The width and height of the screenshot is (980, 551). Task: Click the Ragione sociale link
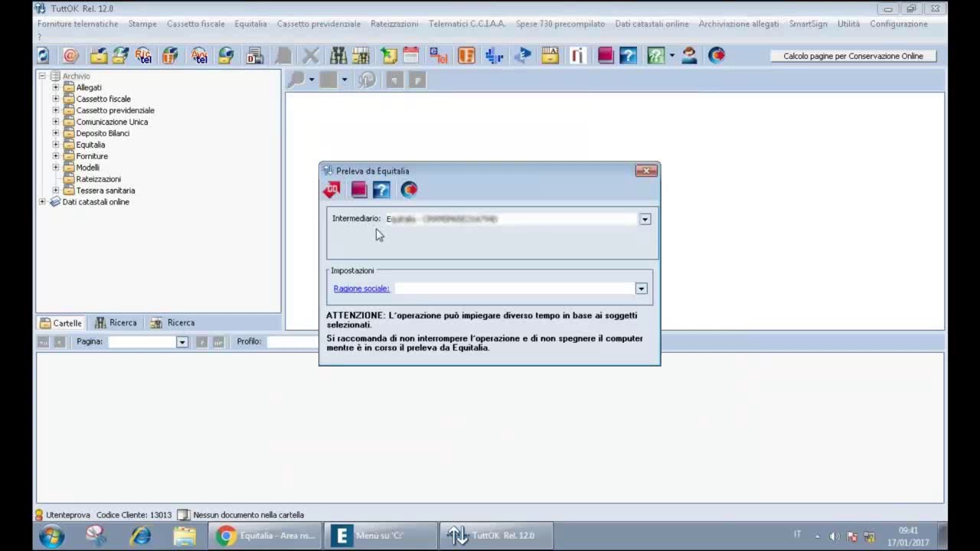tap(361, 289)
